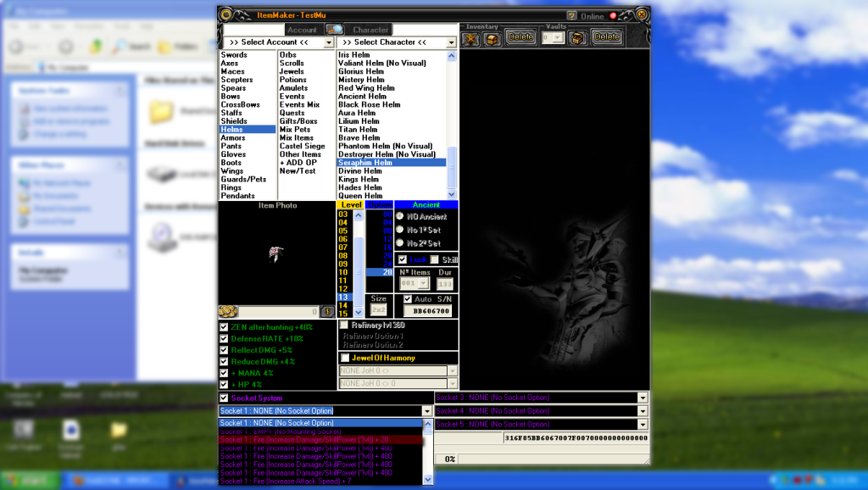Expand the Socket 3 option dropdown
Viewport: 868px width, 490px height.
tap(643, 398)
